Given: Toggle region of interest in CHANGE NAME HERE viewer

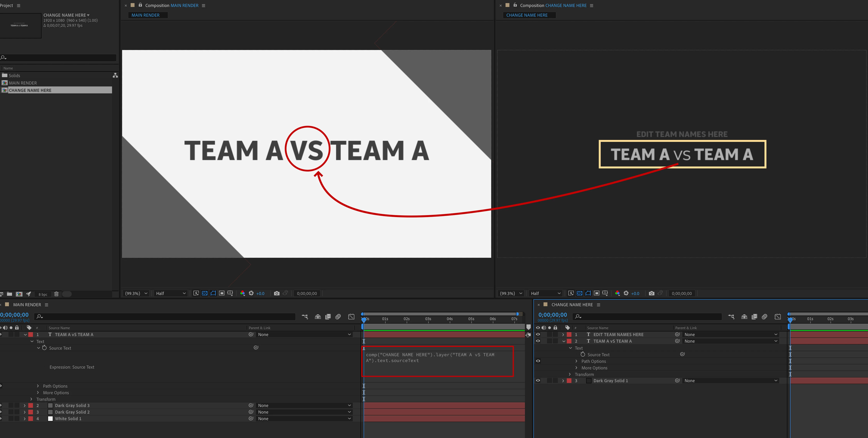Looking at the screenshot, I should (x=596, y=293).
